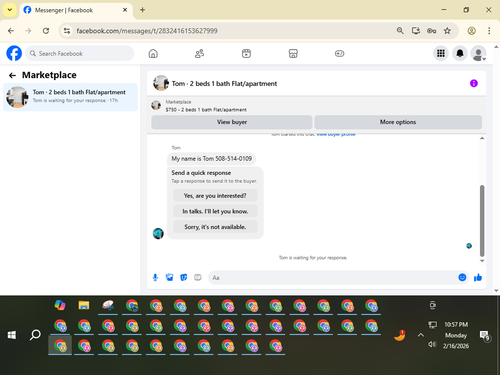Focus the Search Facebook field

(80, 53)
